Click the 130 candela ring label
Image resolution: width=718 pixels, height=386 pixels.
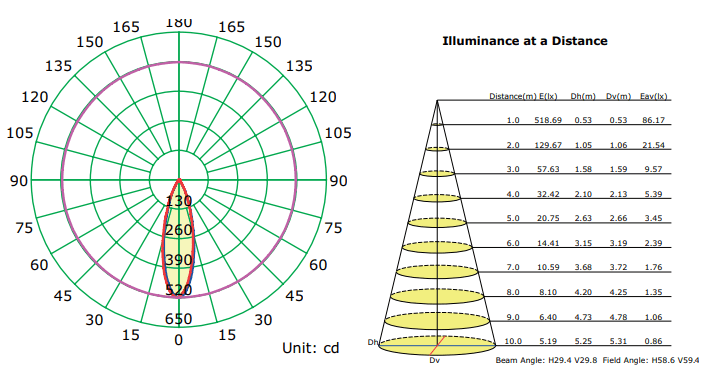pos(179,201)
